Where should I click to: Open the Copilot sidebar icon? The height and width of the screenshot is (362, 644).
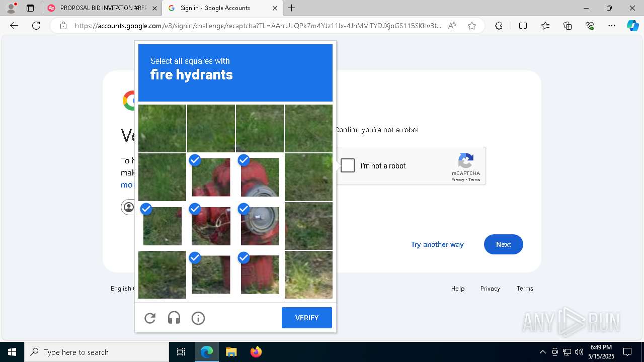[632, 26]
